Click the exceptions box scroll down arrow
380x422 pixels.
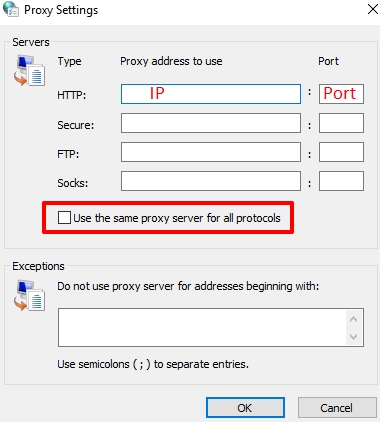pos(354,337)
